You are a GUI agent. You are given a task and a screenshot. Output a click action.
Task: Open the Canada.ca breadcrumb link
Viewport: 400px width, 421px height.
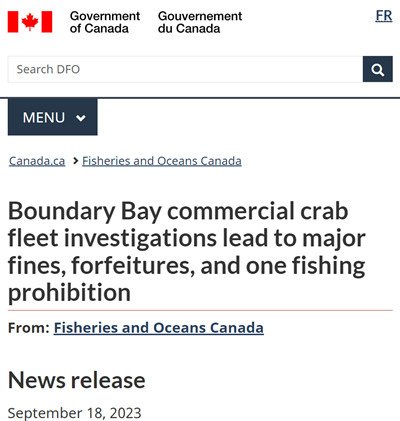(37, 161)
